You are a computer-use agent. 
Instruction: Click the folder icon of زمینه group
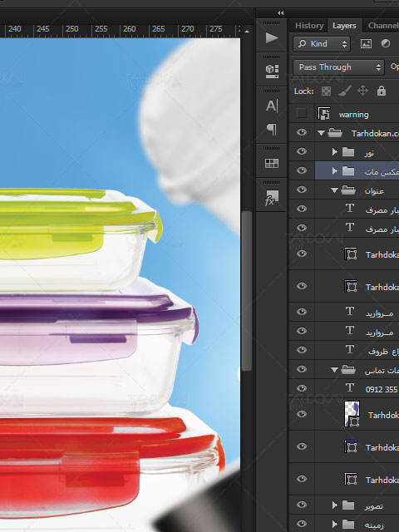point(348,525)
